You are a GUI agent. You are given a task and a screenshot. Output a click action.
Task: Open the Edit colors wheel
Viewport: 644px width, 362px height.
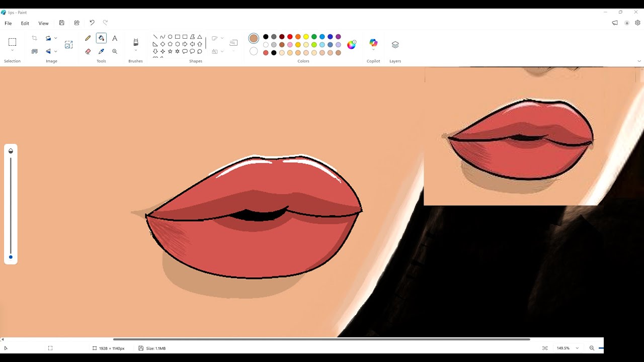tap(351, 44)
